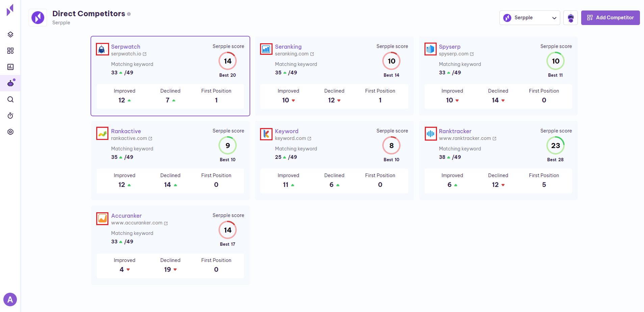Click the Rankactive score circle showing 9

(x=228, y=145)
